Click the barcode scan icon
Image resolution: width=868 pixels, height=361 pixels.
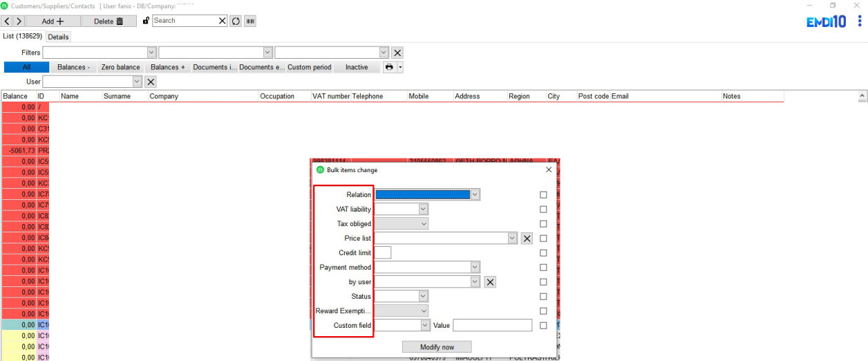(x=249, y=21)
